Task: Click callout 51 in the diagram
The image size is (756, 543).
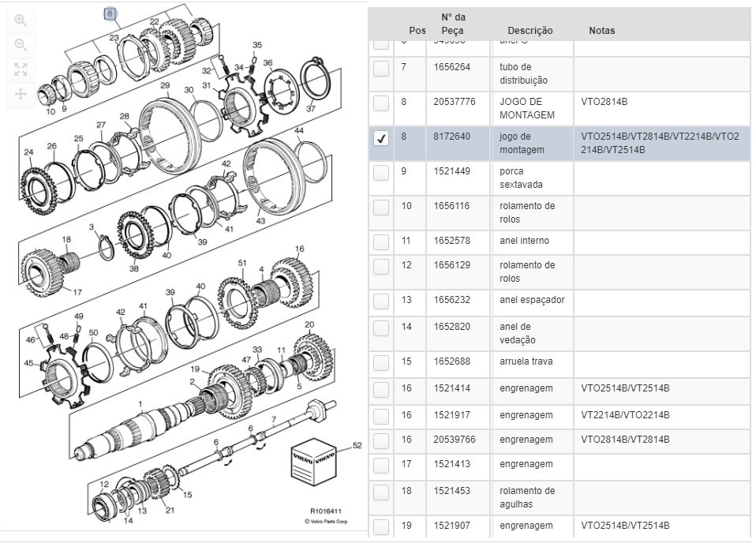Action: coord(242,263)
